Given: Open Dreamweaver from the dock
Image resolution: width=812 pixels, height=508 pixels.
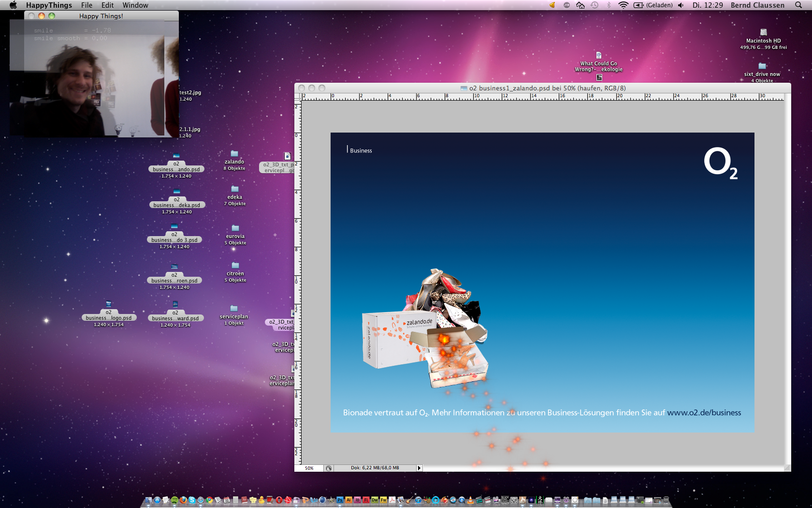Looking at the screenshot, I should click(x=375, y=500).
